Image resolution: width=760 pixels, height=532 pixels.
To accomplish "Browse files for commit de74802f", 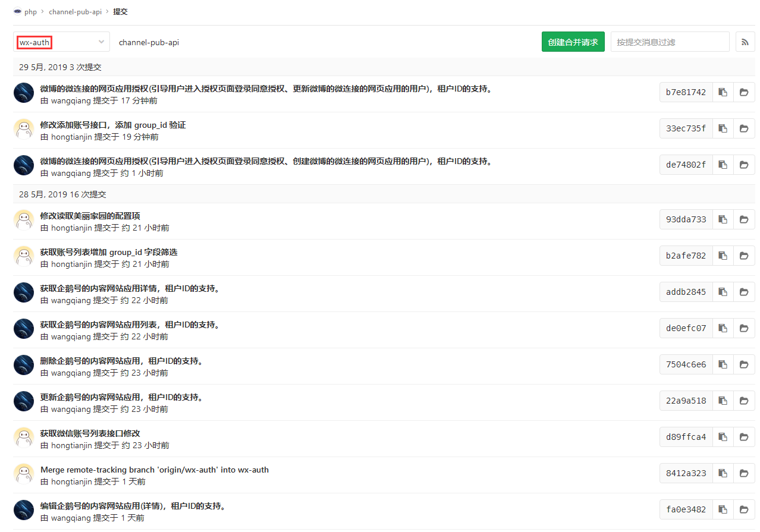I will (744, 165).
